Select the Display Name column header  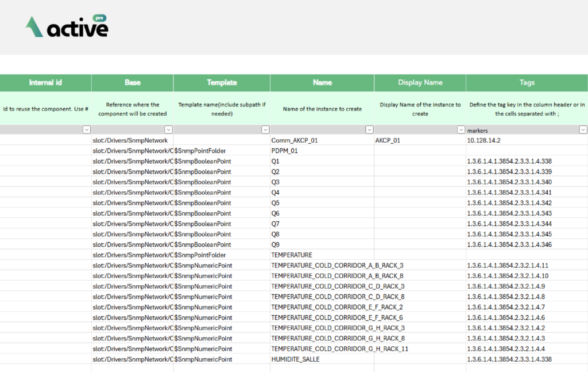click(x=420, y=83)
